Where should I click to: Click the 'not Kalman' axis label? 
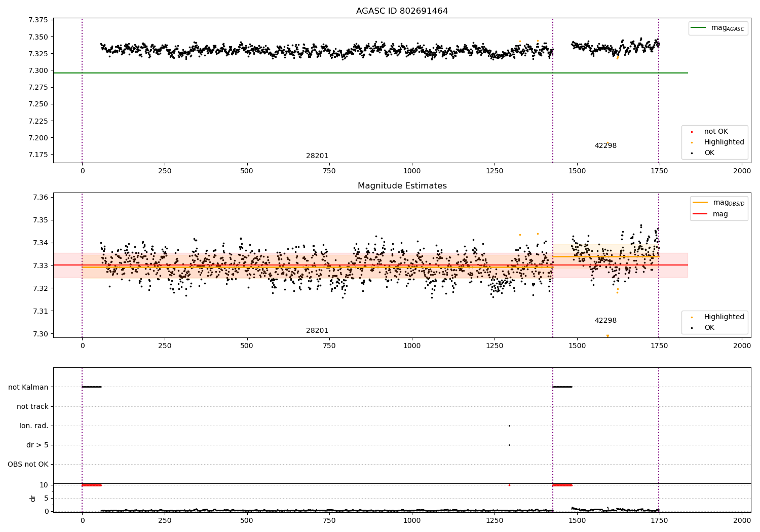[28, 387]
